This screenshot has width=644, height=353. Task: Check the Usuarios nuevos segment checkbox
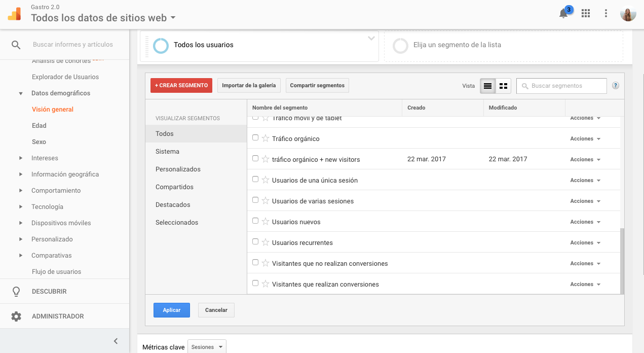255,220
